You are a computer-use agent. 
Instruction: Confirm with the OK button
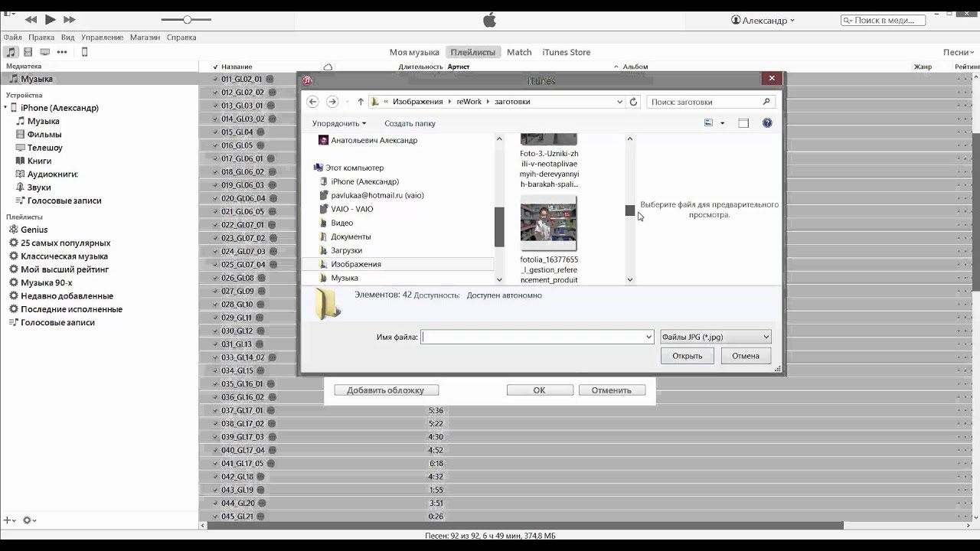[540, 390]
